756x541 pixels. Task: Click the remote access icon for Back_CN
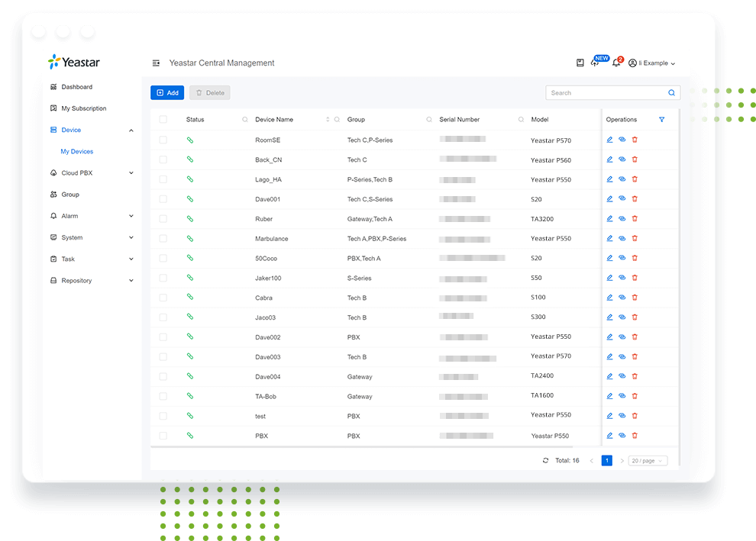pyautogui.click(x=622, y=159)
